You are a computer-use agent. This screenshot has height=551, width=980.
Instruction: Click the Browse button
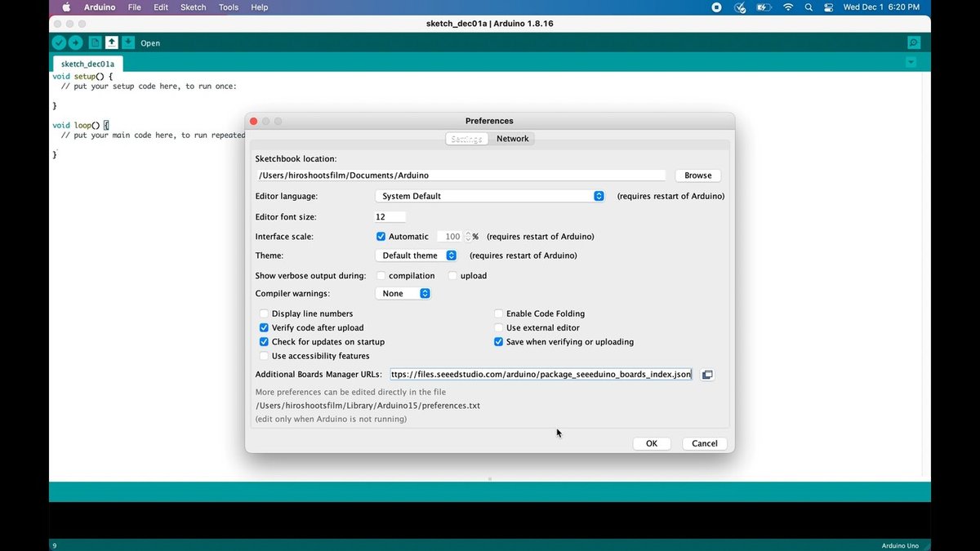pos(697,176)
